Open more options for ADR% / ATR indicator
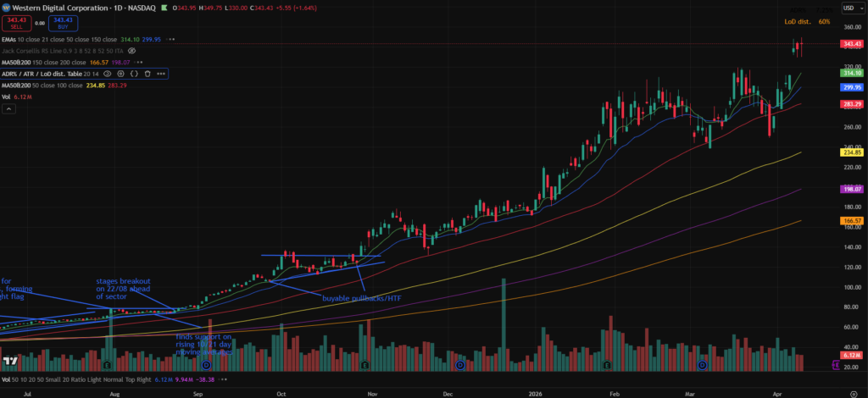This screenshot has width=868, height=398. (x=161, y=75)
